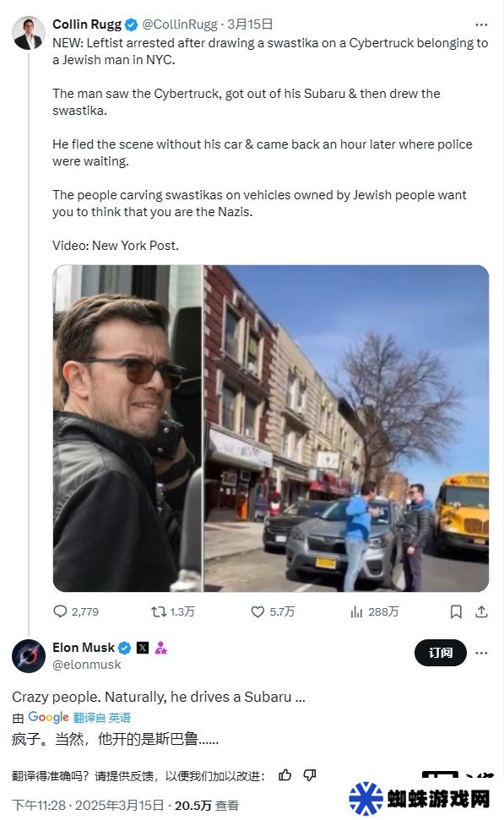504x820 pixels.
Task: Click the reply icon showing 2,779
Action: [x=60, y=611]
